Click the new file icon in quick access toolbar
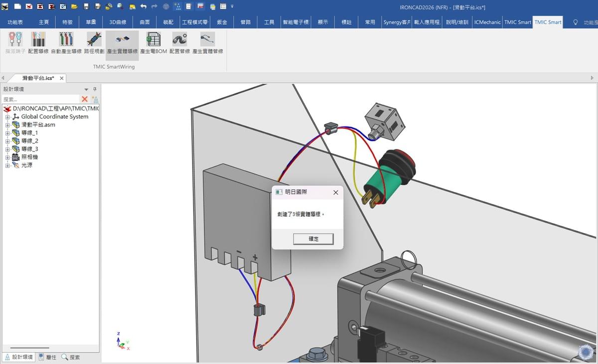This screenshot has height=364, width=598. [x=17, y=7]
